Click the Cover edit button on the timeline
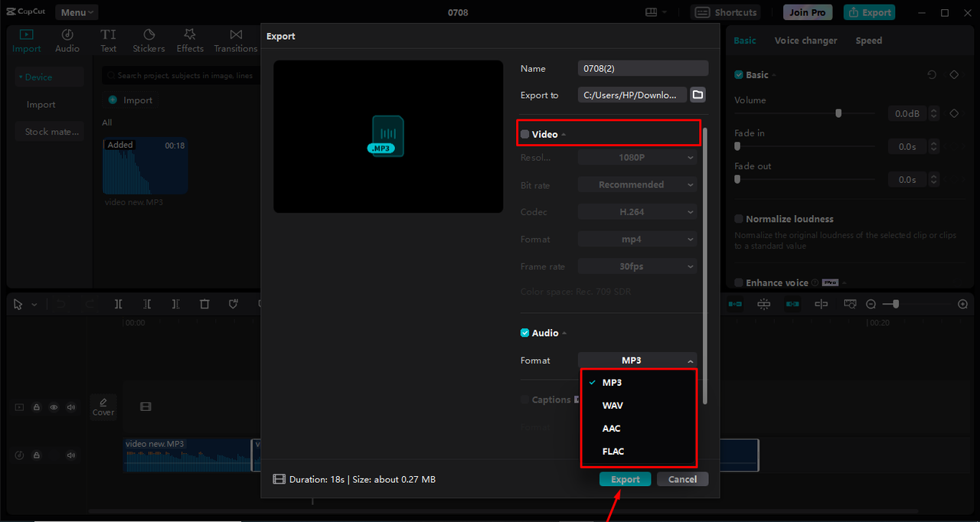 pos(103,406)
